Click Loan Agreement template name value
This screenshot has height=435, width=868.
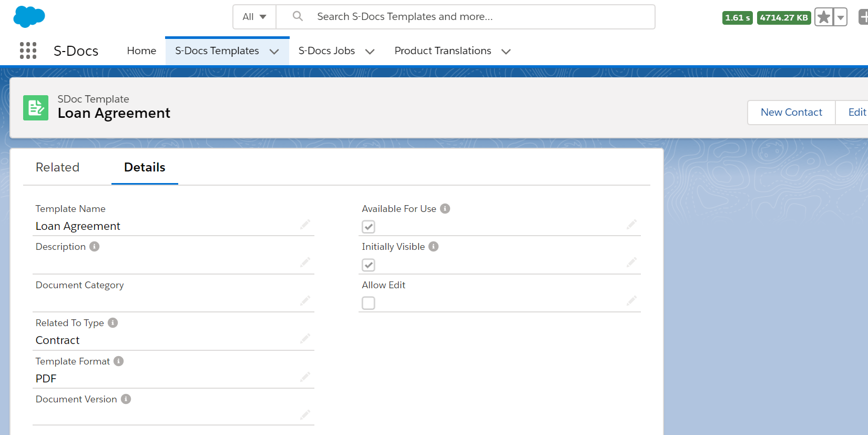click(78, 226)
